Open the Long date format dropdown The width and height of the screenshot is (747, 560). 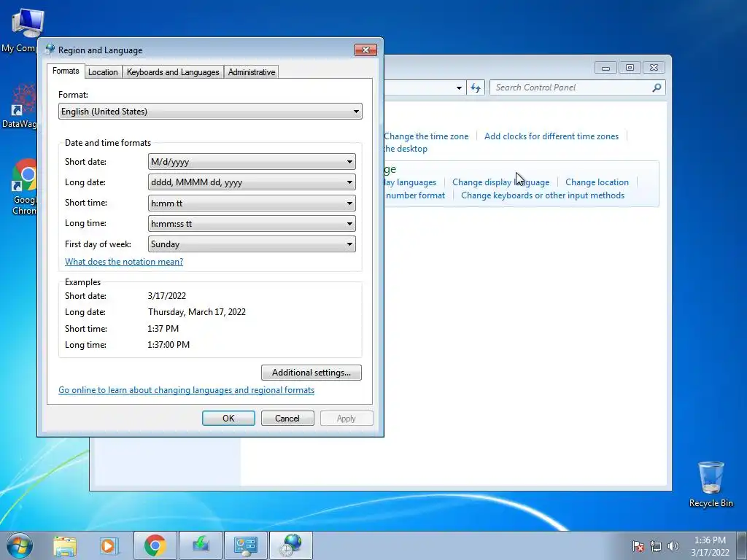[x=252, y=182]
